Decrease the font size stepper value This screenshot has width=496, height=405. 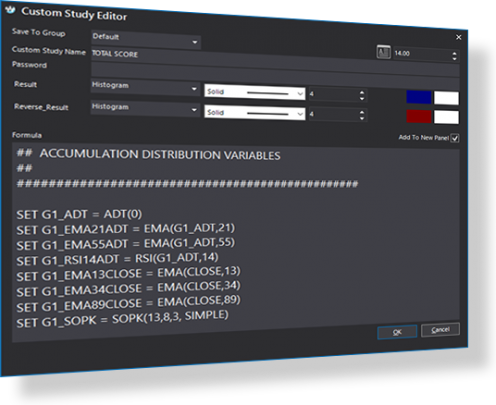tap(454, 59)
